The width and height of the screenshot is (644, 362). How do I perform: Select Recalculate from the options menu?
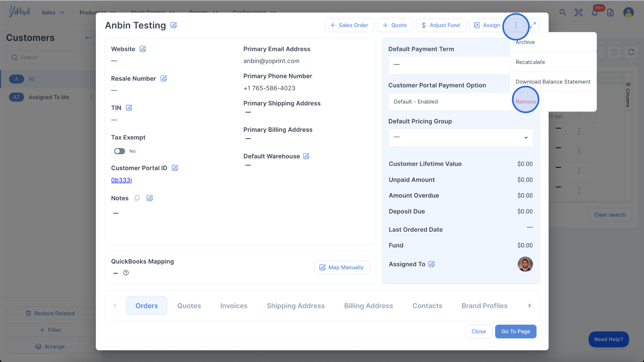tap(530, 62)
